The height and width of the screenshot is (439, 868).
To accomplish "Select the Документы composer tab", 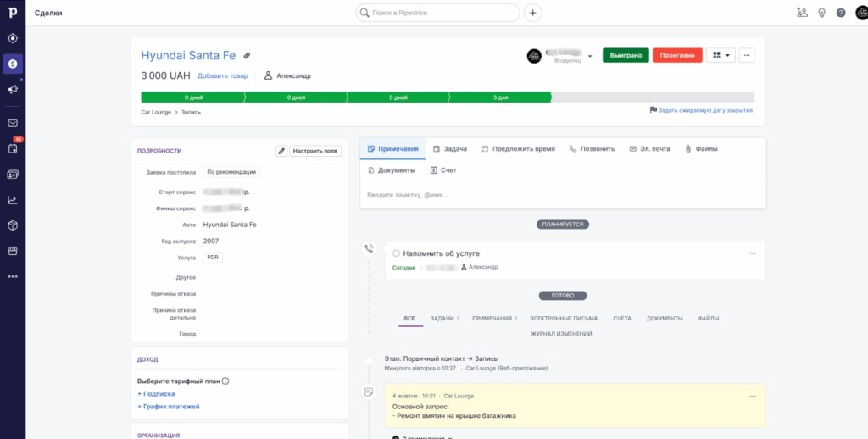I will [392, 170].
